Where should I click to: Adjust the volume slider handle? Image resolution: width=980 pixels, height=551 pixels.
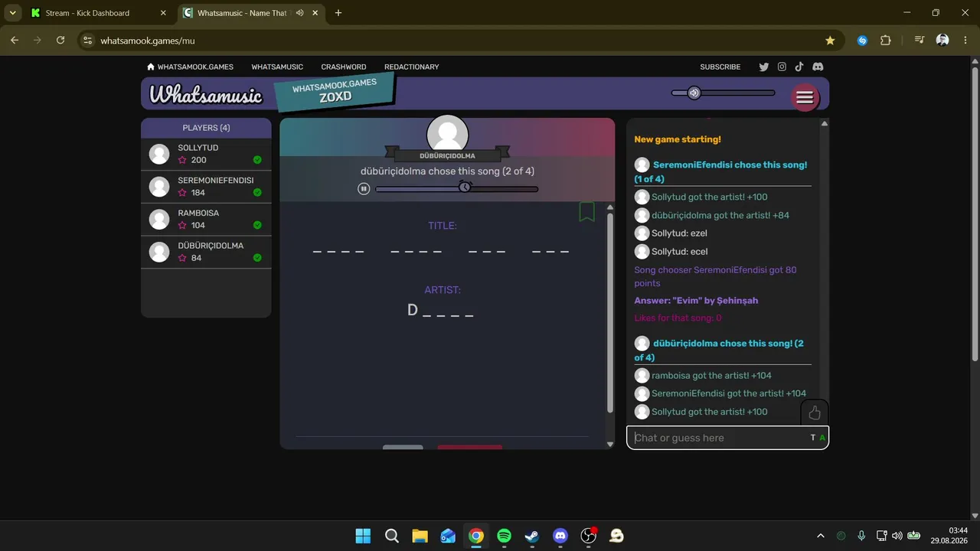click(694, 93)
